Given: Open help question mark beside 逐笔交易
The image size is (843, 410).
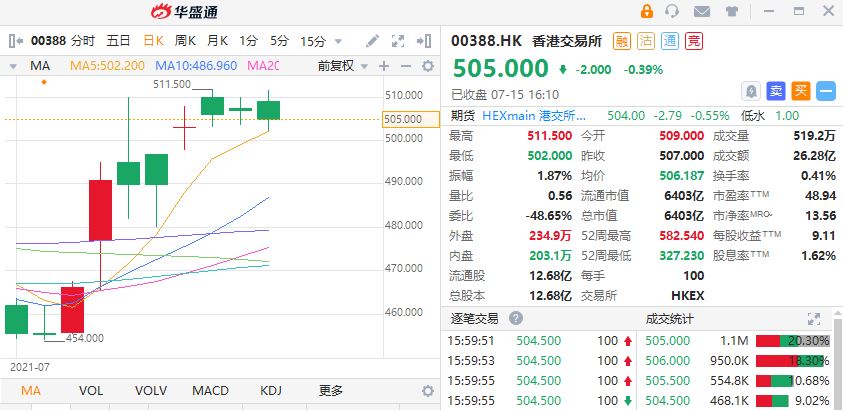Looking at the screenshot, I should [x=516, y=318].
